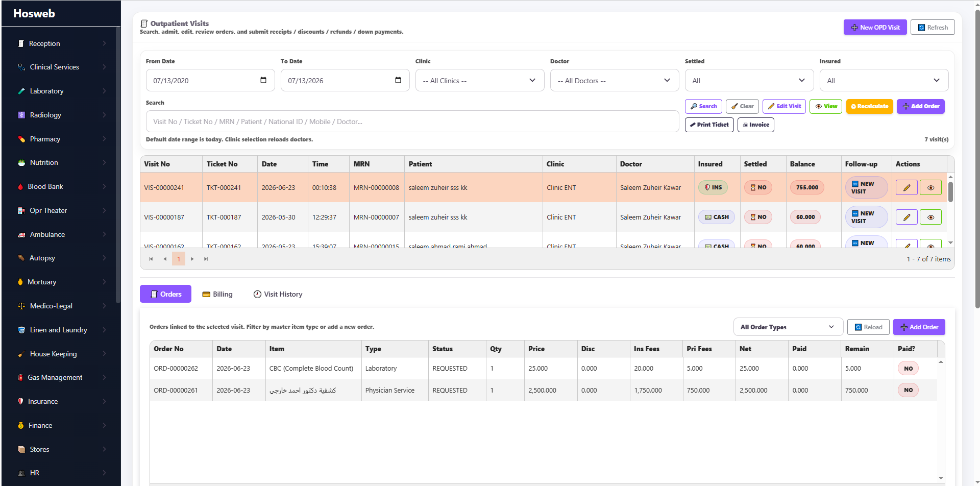Go to the first page of visits
This screenshot has height=486, width=980.
click(151, 259)
